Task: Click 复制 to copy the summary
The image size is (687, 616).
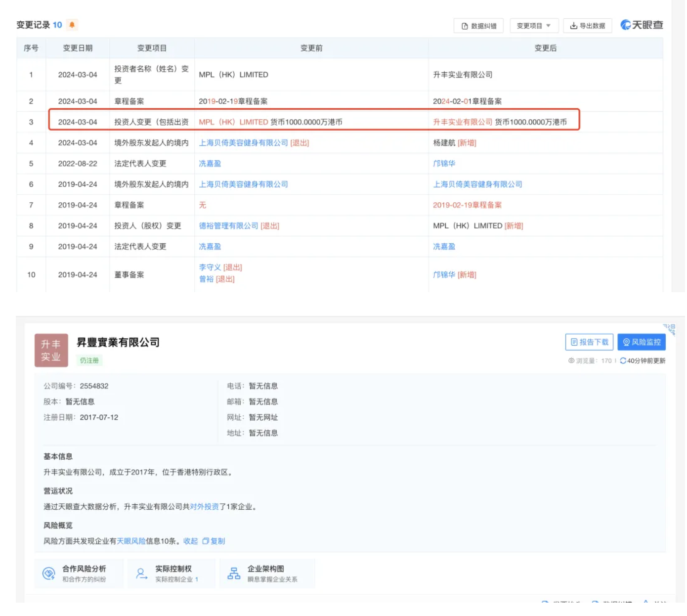Action: (x=214, y=541)
